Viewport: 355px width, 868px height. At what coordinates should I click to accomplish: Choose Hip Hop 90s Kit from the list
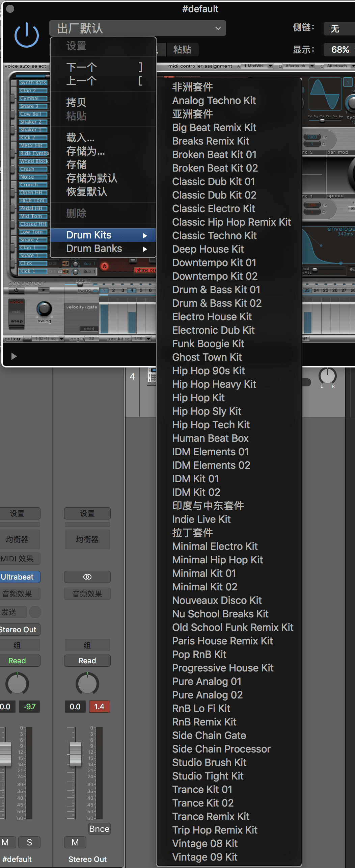208,371
